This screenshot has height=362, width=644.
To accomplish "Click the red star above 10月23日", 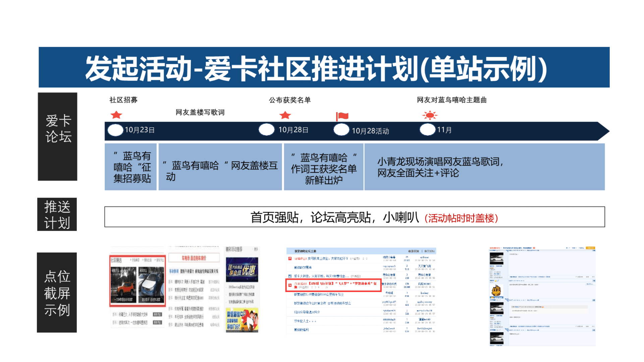I will [116, 115].
